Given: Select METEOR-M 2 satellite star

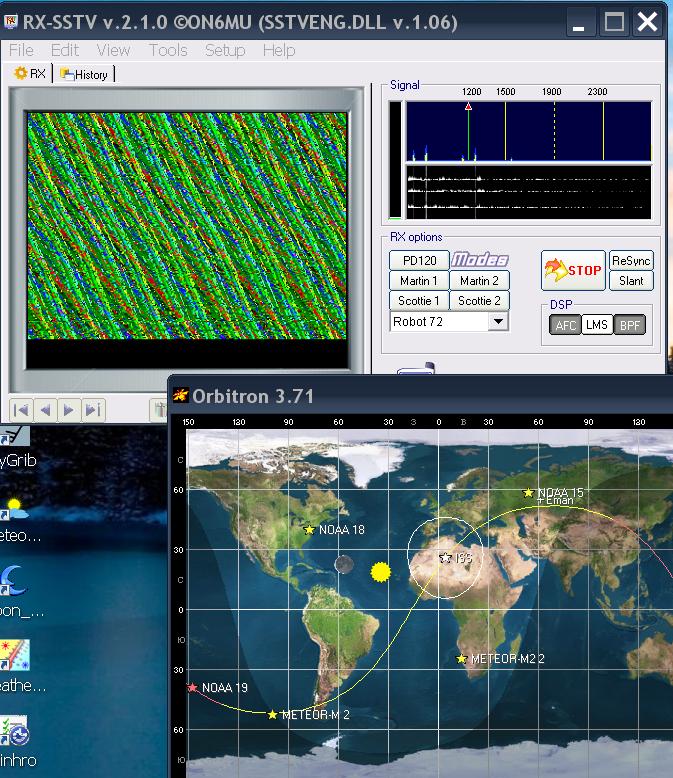Looking at the screenshot, I should [272, 714].
